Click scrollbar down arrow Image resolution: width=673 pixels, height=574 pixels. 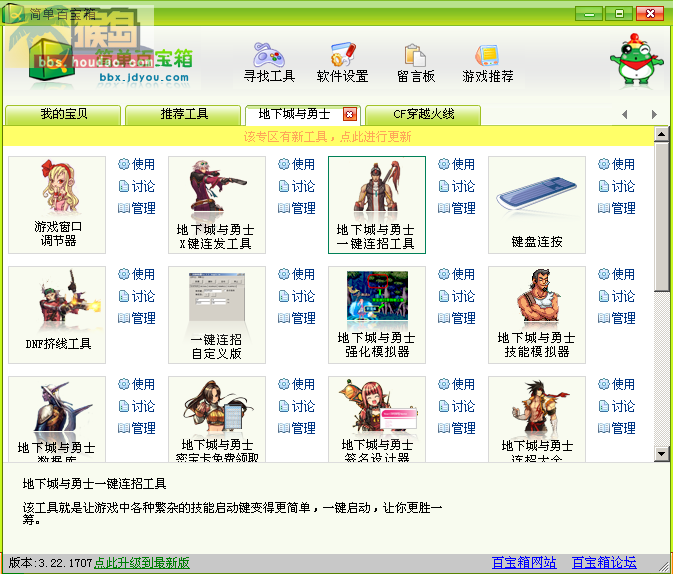point(661,454)
